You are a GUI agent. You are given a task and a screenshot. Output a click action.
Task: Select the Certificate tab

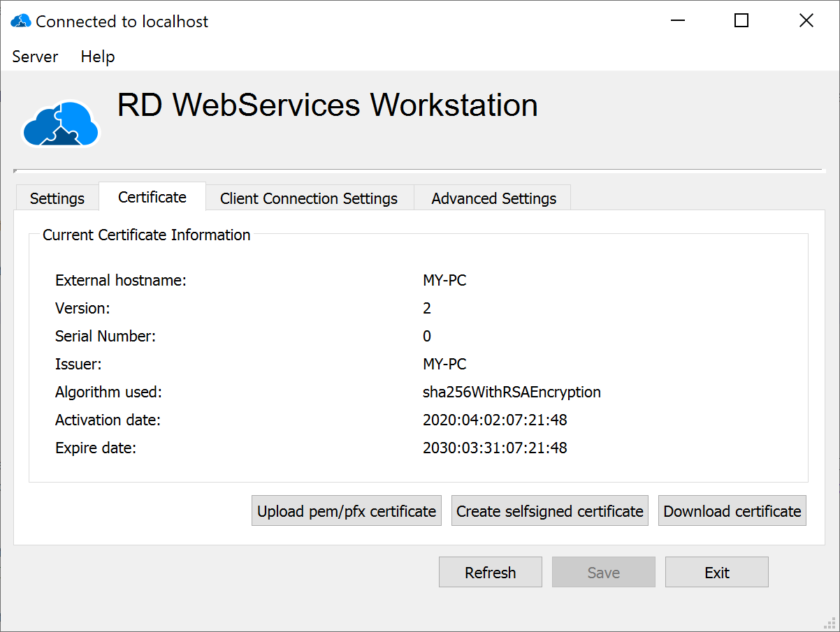(152, 197)
